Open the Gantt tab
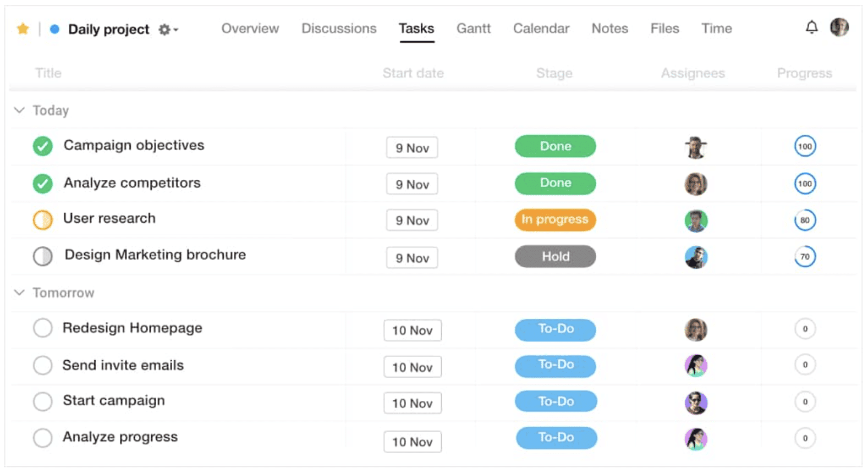This screenshot has width=868, height=474. [474, 29]
